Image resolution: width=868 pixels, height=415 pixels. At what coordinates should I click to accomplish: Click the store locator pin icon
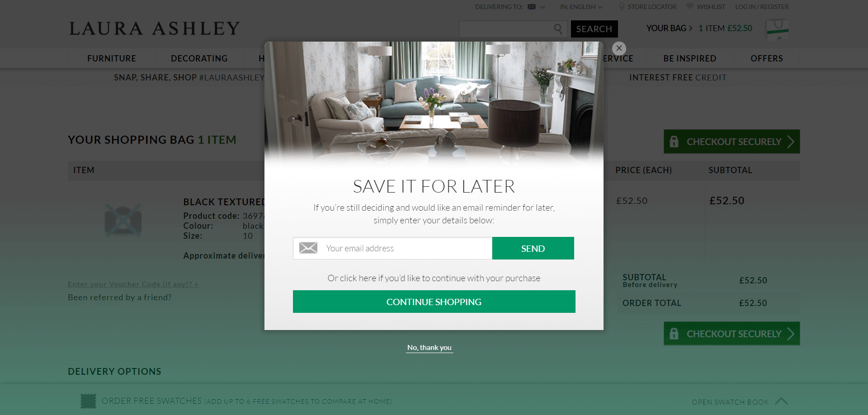(x=622, y=7)
